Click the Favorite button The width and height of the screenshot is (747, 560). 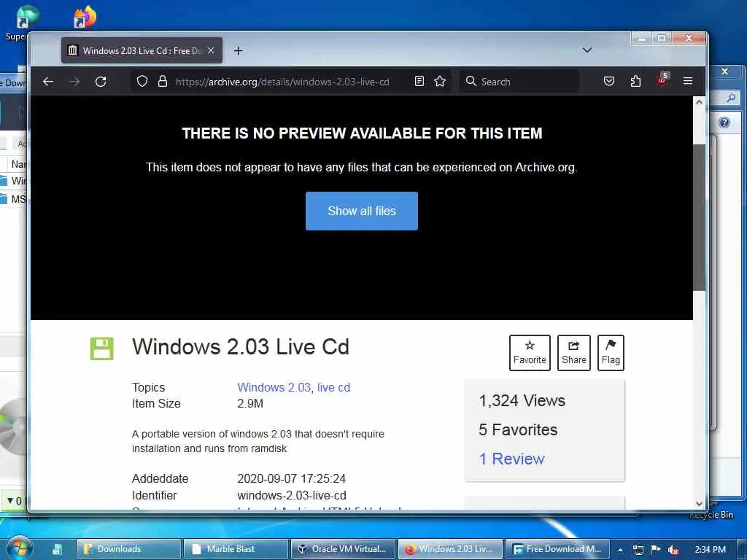click(x=530, y=353)
